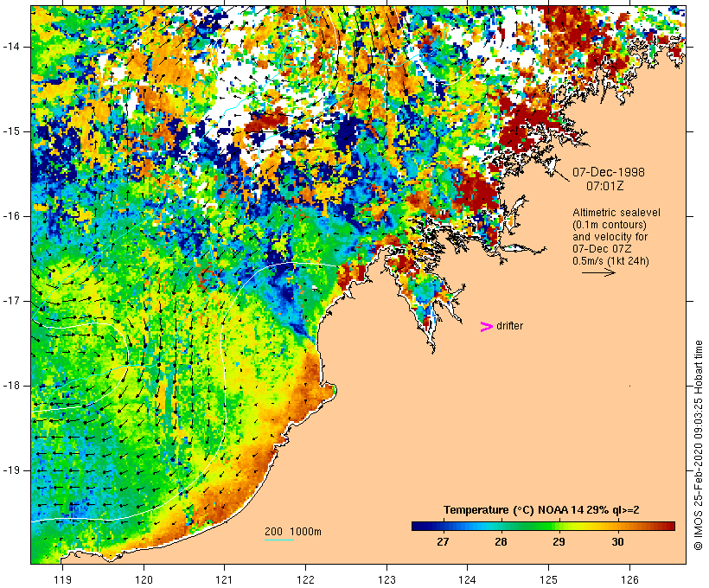Click the cyan depth contour legend line

[x=279, y=540]
